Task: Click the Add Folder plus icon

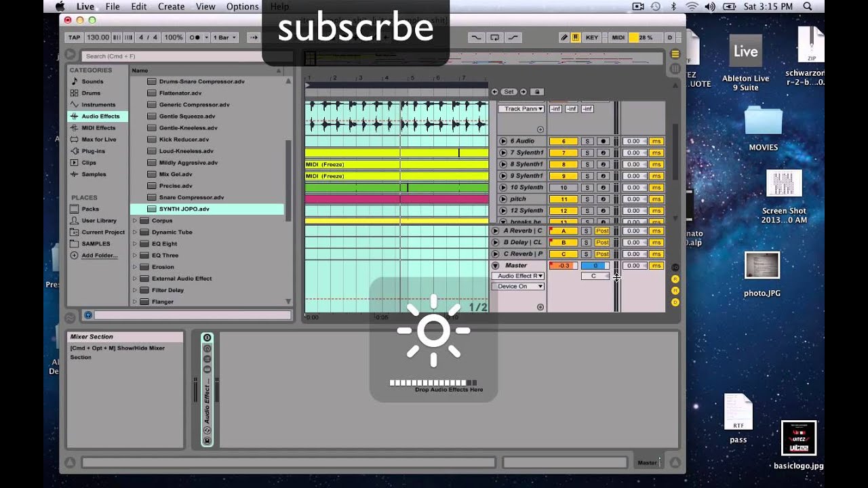Action: (75, 255)
